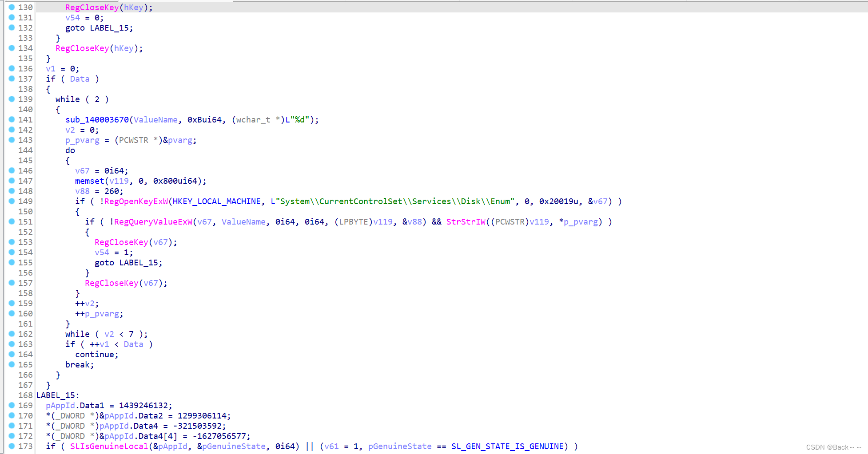868x454 pixels.
Task: Toggle breakpoint dot on line 169
Action: 12,405
